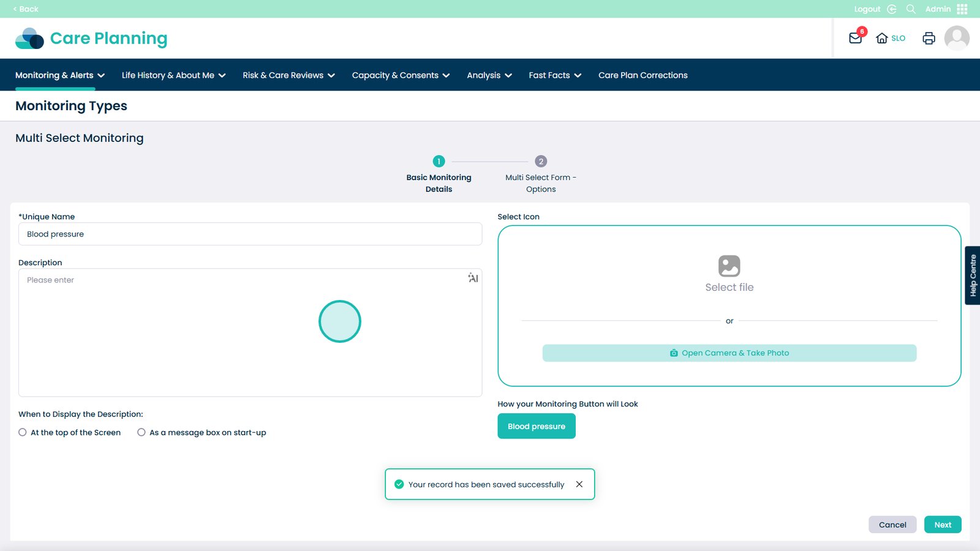This screenshot has width=980, height=551.
Task: Open the user profile avatar
Action: click(956, 38)
